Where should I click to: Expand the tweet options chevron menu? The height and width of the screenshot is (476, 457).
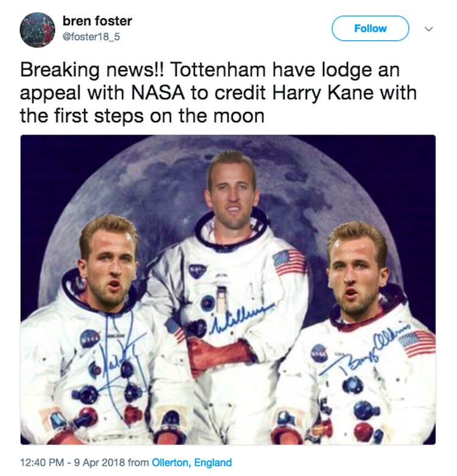click(x=428, y=29)
